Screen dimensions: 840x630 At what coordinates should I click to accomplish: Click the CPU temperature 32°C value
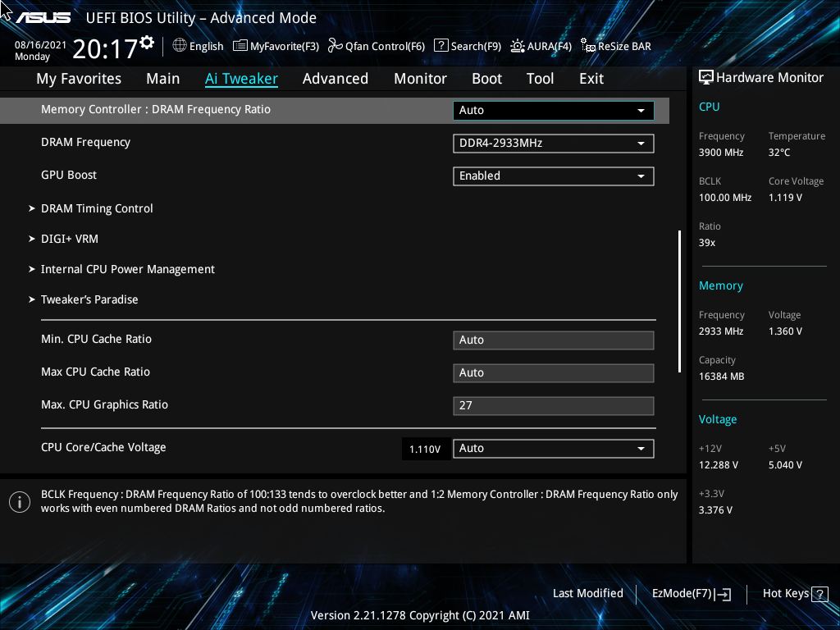(x=779, y=152)
